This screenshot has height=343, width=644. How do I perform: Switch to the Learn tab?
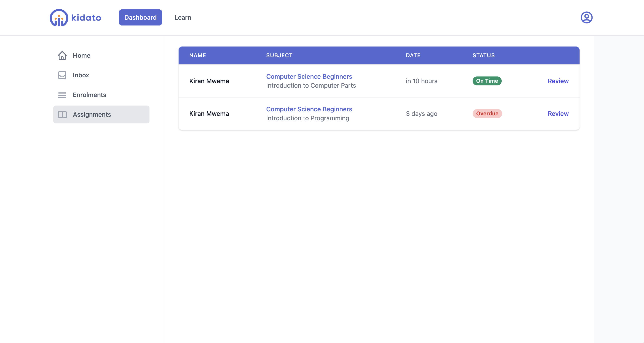coord(183,17)
